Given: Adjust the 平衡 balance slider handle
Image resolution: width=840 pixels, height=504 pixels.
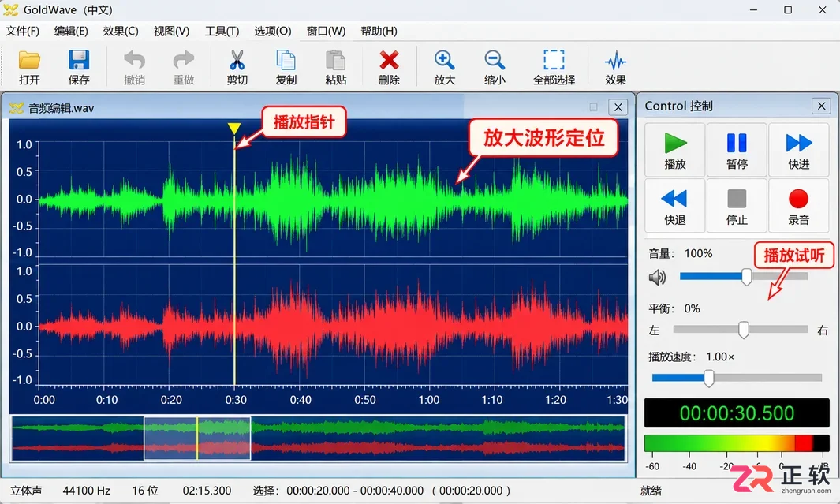Looking at the screenshot, I should coord(744,330).
